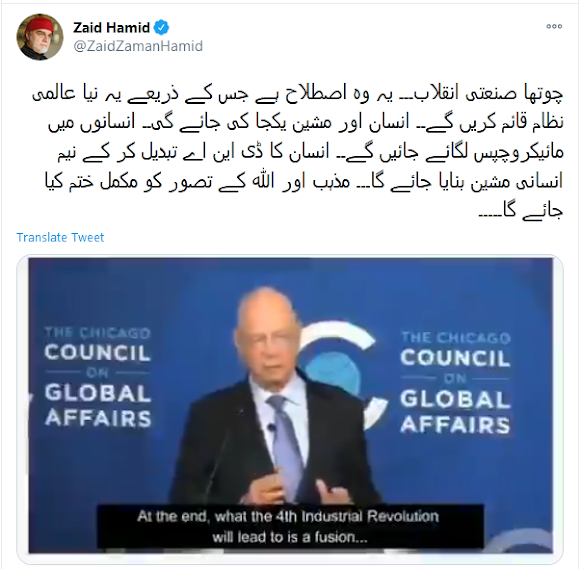Screen dimensions: 581x569
Task: Click the speaker's blue necktie in the video
Action: pos(285,443)
